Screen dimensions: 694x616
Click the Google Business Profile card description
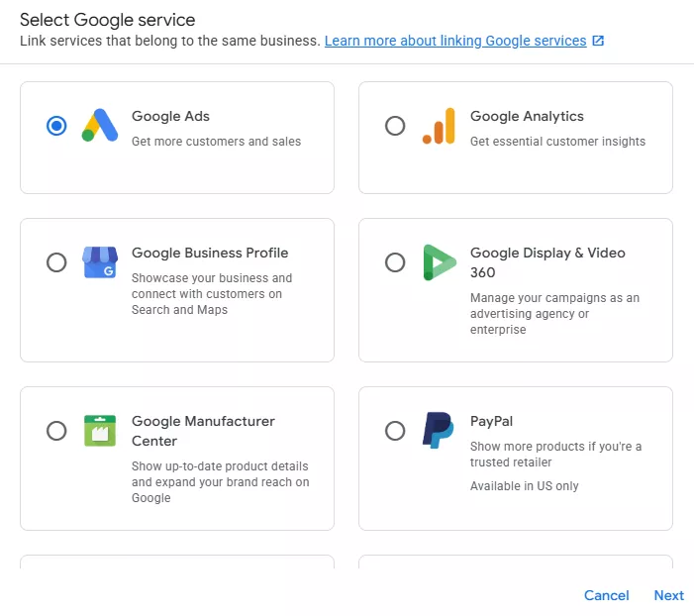(x=212, y=294)
